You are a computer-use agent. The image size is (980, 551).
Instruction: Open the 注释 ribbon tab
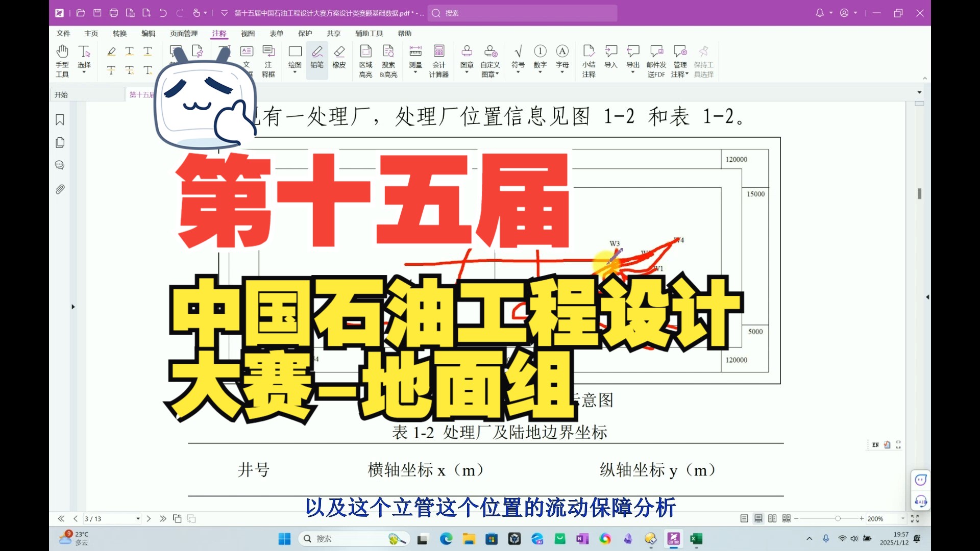point(219,32)
